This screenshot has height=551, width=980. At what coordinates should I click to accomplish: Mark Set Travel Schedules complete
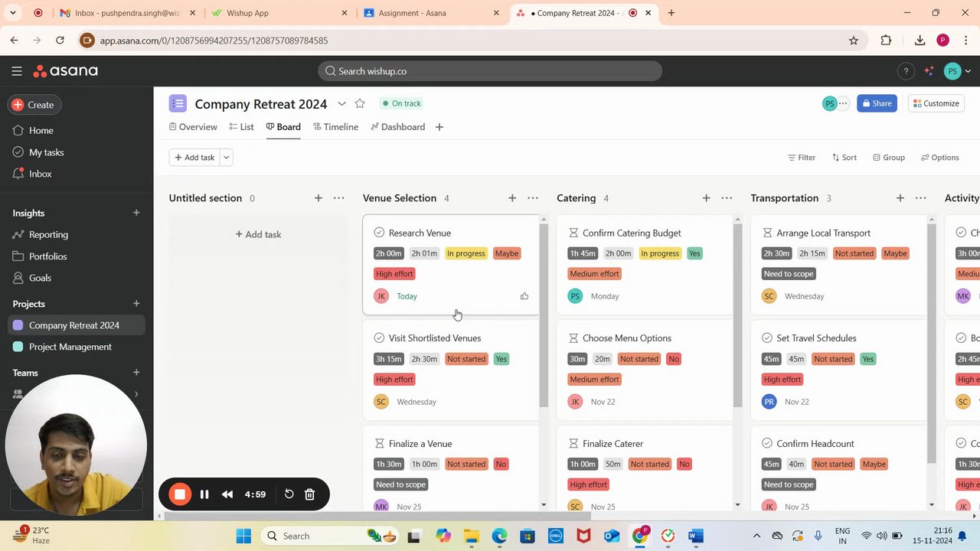point(767,338)
